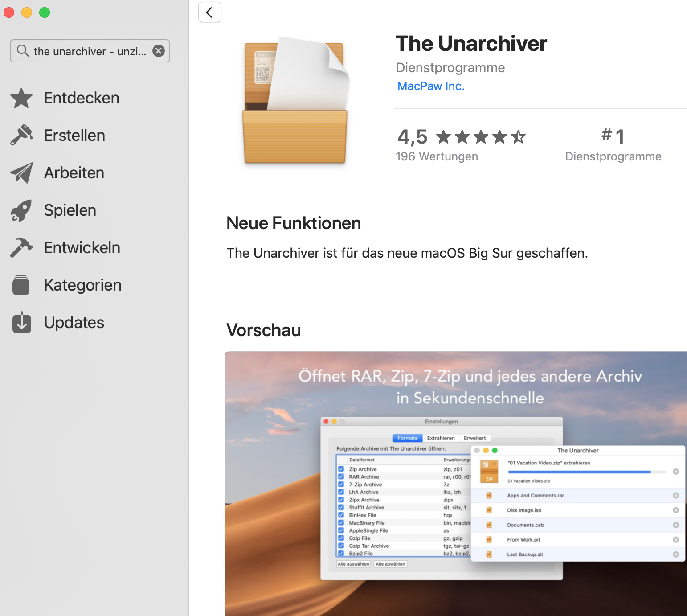Click the magnifying glass search icon
The width and height of the screenshot is (687, 616).
[23, 51]
